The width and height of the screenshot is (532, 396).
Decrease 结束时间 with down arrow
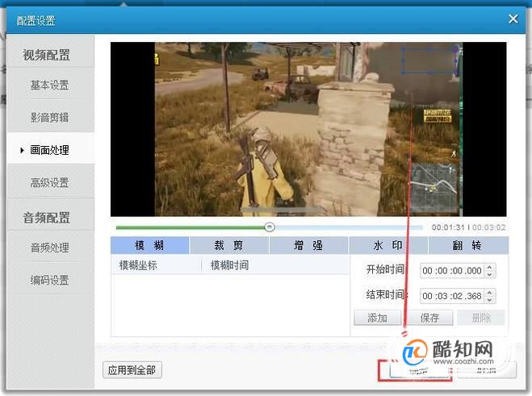[489, 300]
